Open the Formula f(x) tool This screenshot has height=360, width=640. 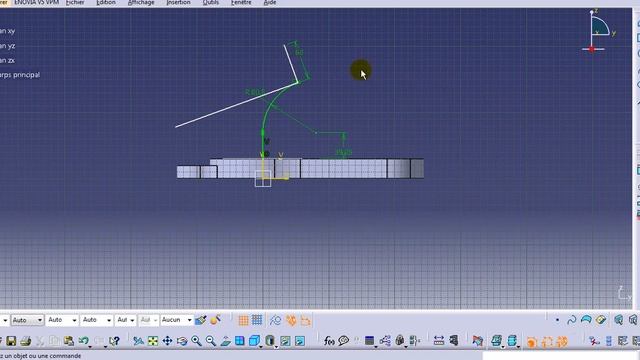[329, 341]
